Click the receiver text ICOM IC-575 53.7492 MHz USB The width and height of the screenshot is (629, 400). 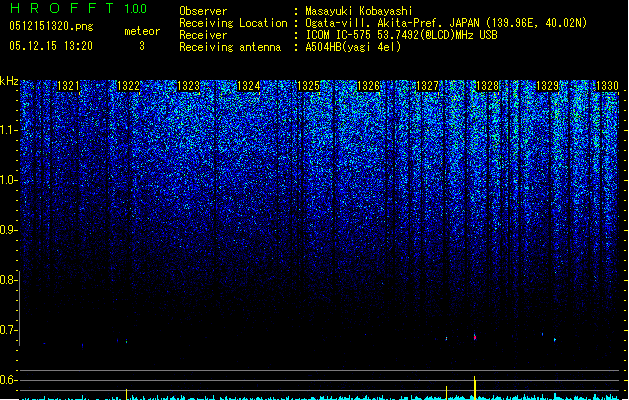coord(401,35)
